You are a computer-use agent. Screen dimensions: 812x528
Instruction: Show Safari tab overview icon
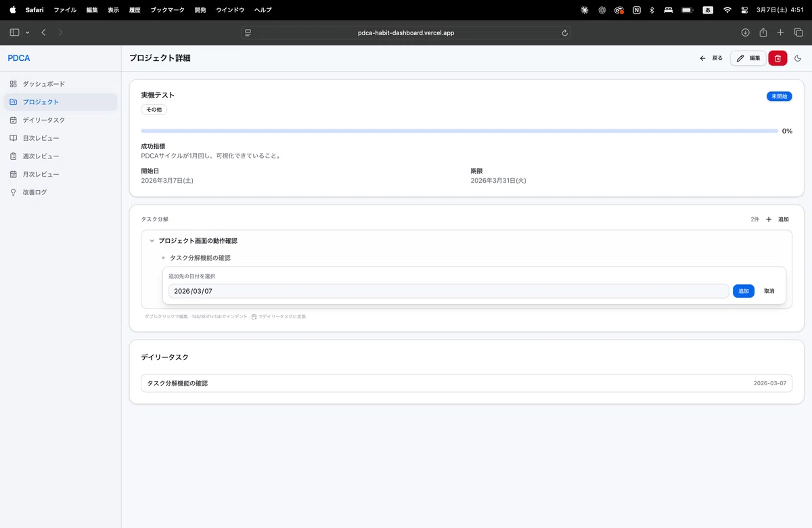(x=798, y=32)
